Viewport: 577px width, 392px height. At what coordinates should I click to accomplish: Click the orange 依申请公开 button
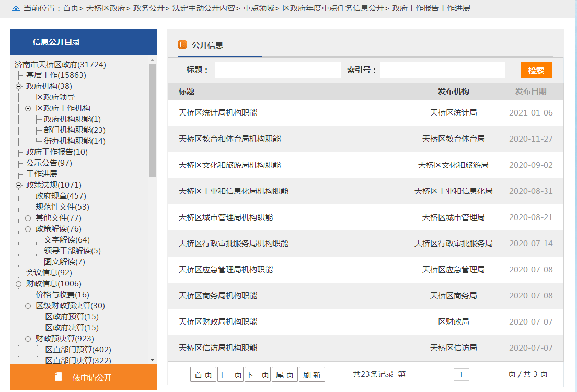[84, 377]
